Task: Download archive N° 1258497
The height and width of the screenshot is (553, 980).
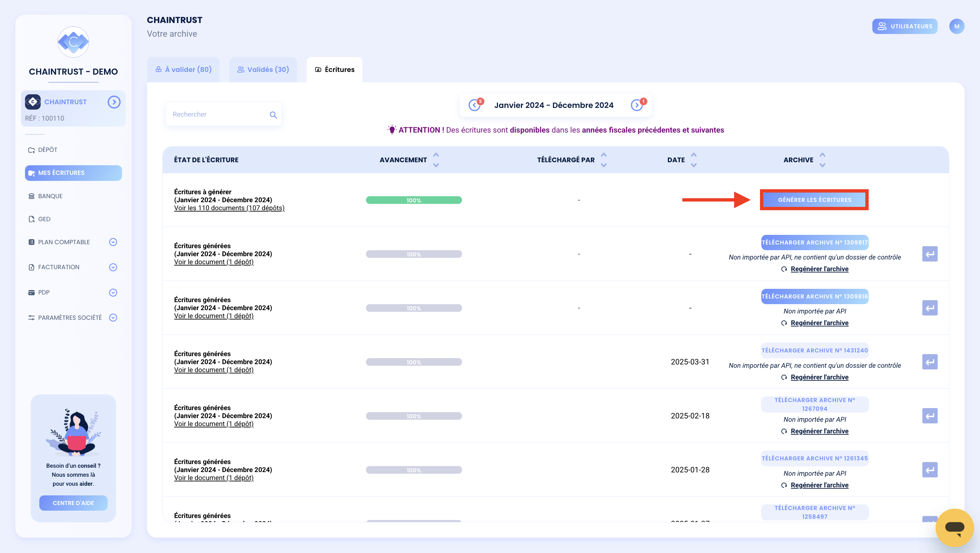Action: tap(815, 512)
